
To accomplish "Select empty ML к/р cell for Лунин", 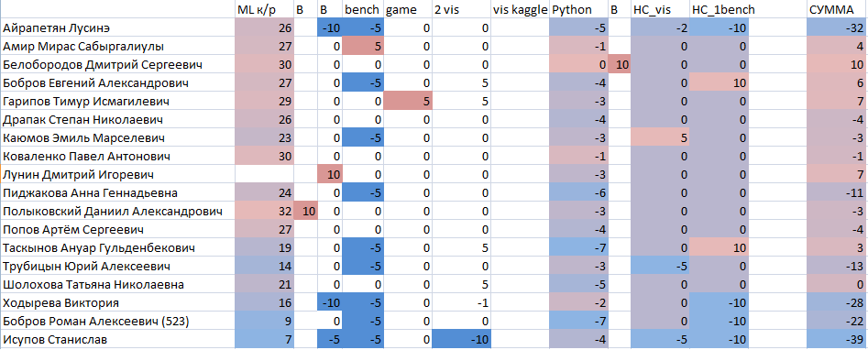I will (x=263, y=174).
